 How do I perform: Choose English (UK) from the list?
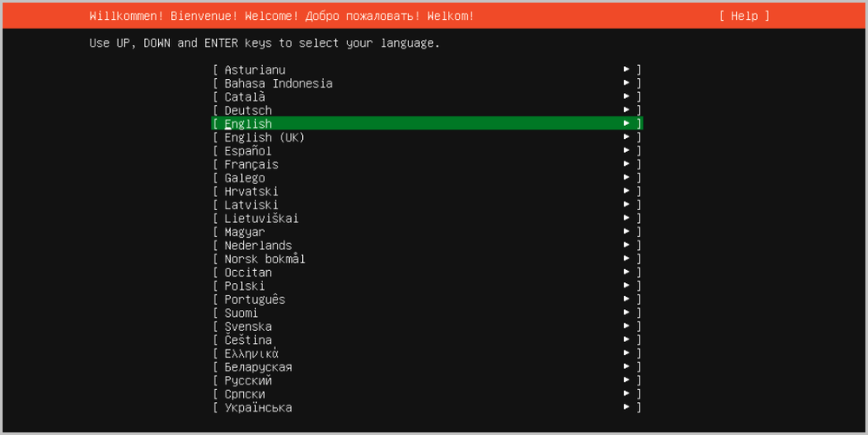[x=264, y=137]
